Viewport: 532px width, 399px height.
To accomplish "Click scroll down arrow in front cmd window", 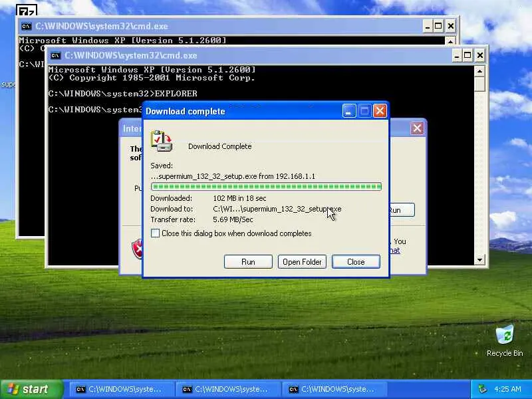I will click(479, 260).
